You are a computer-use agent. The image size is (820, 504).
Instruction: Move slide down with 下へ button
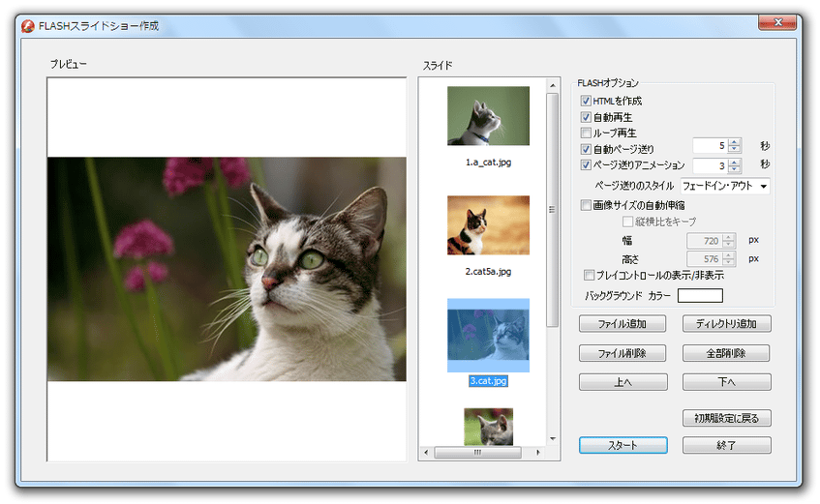coord(726,382)
